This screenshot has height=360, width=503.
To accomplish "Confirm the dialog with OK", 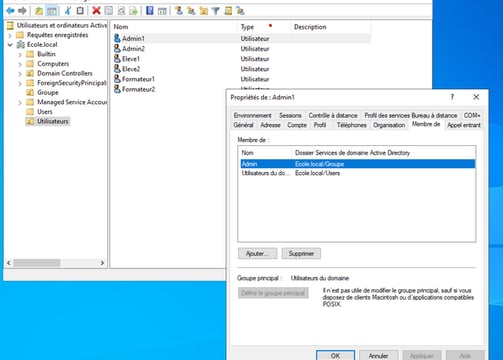I will [335, 355].
